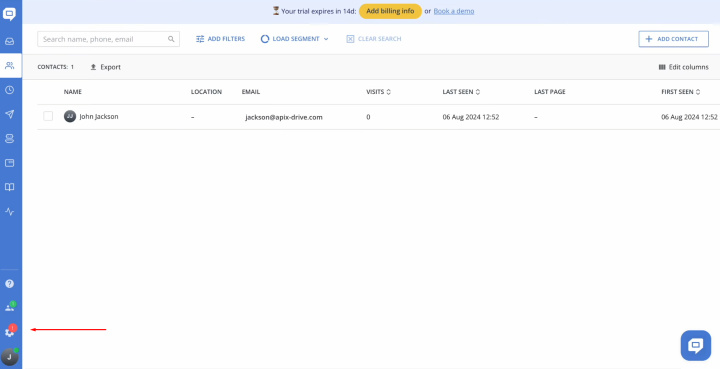Click the Contacts: 1 counter
Screen dimensions: 720x369
tap(56, 67)
